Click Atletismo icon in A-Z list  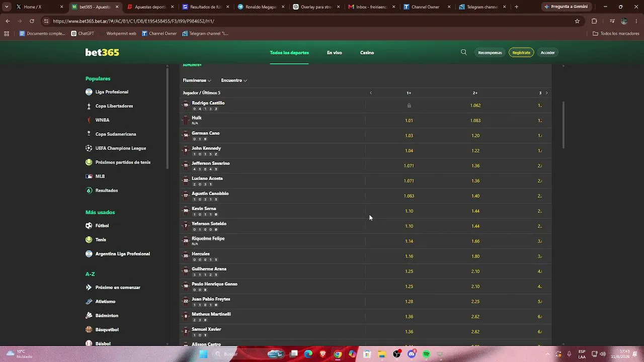[89, 302]
